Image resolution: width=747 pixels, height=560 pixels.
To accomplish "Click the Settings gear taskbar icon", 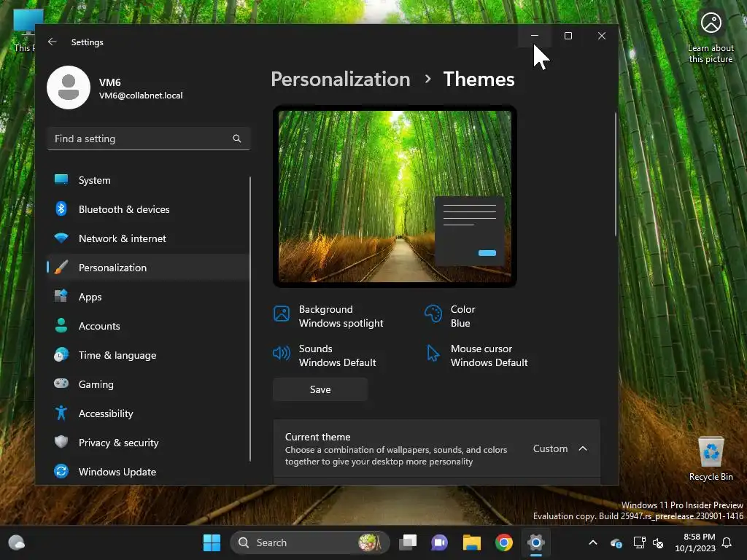I will pos(535,542).
